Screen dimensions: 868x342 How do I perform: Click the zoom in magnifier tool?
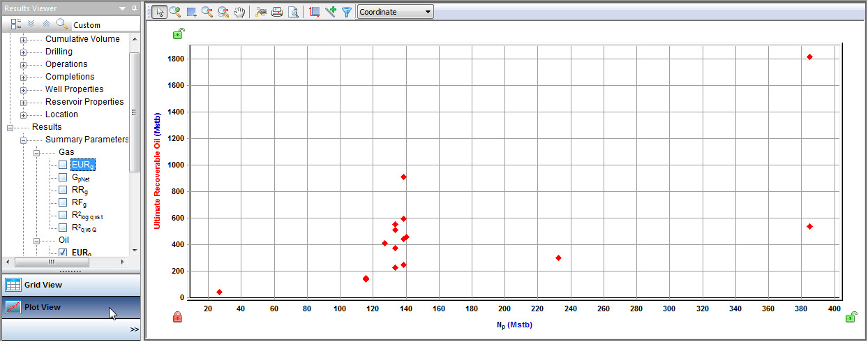coord(175,12)
